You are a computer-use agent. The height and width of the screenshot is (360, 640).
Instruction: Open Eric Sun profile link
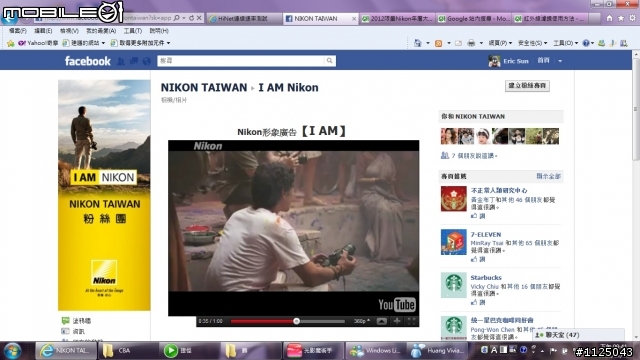point(516,61)
